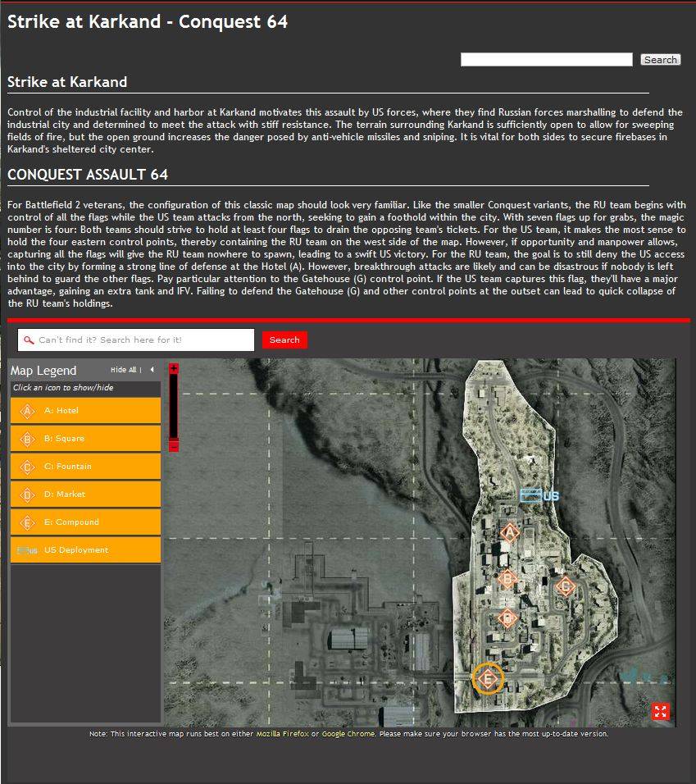The image size is (696, 784).
Task: Click the Square flag B marker on map
Action: (507, 580)
